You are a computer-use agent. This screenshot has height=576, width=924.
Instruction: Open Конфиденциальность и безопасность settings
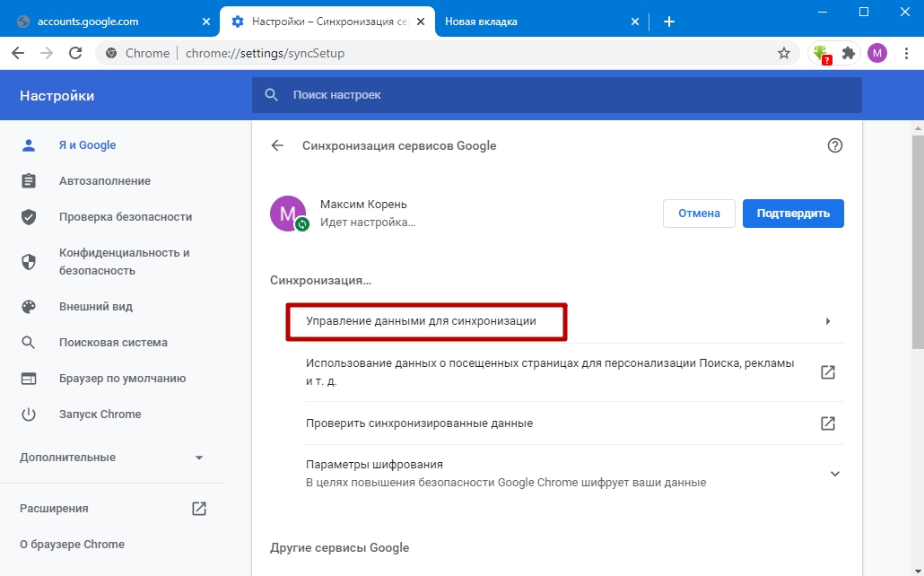pos(124,262)
